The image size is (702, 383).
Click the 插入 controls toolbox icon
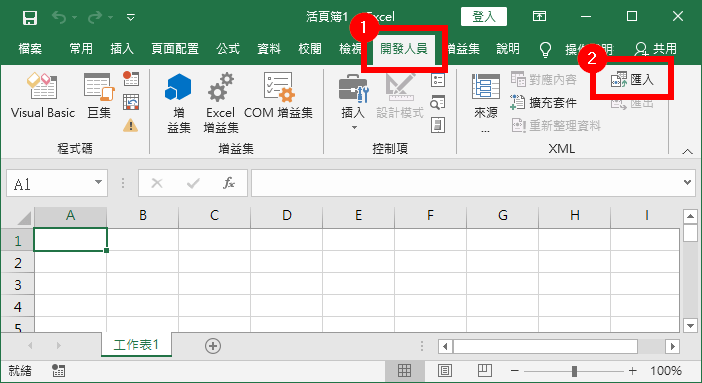point(353,101)
